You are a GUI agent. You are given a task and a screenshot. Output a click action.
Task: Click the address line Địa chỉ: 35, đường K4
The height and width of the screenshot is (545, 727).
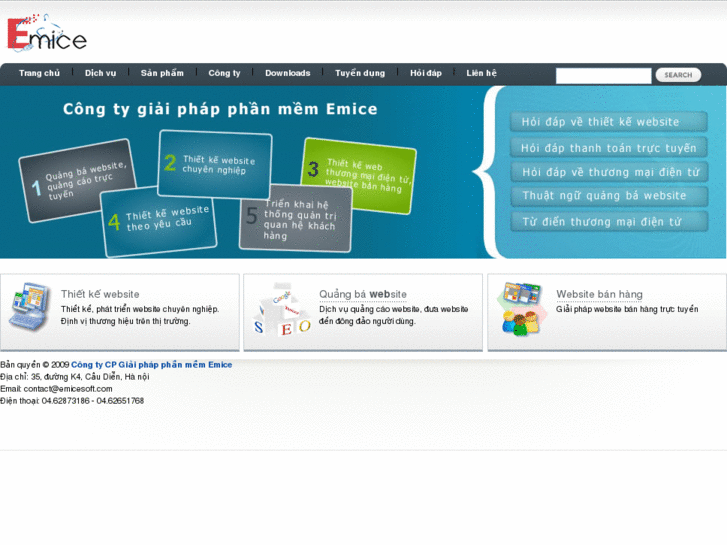tap(75, 377)
